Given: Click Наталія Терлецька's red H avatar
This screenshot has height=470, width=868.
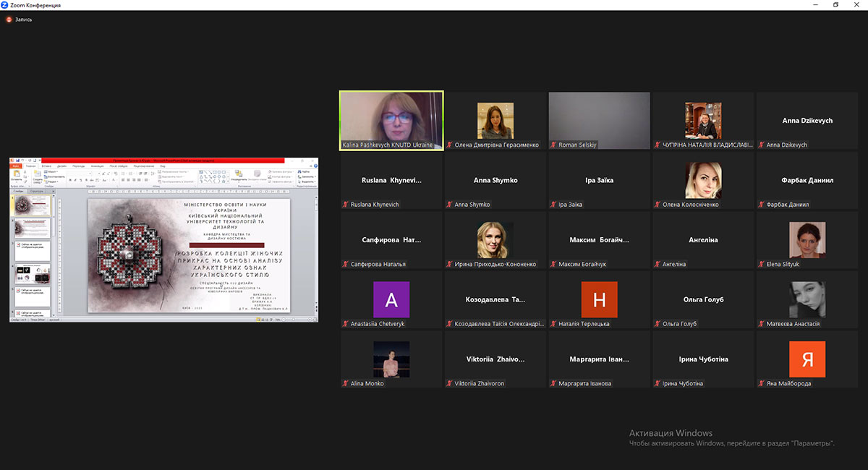Looking at the screenshot, I should [x=600, y=299].
